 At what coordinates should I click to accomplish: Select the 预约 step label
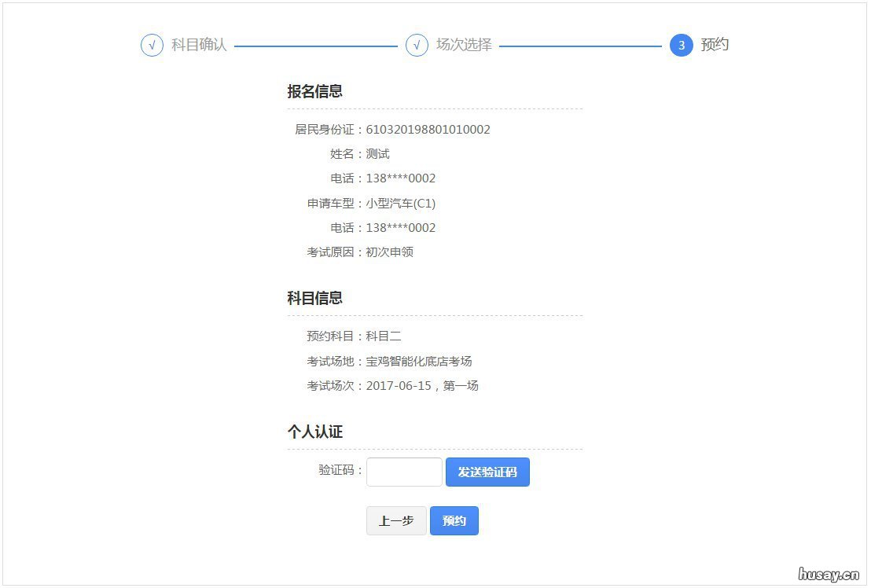coord(715,46)
